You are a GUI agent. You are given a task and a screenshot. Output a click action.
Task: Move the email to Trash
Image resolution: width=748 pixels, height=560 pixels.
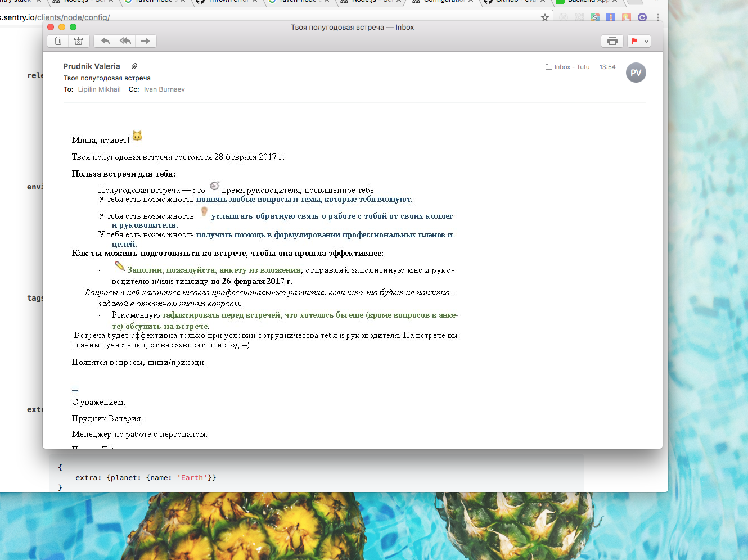(x=58, y=41)
